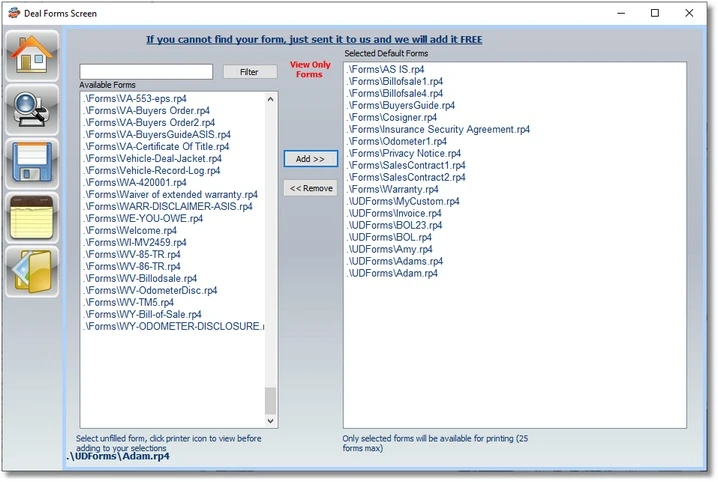Select Insurance Security Agreement.rp4 entry
Screen dimensions: 718x482
point(438,129)
